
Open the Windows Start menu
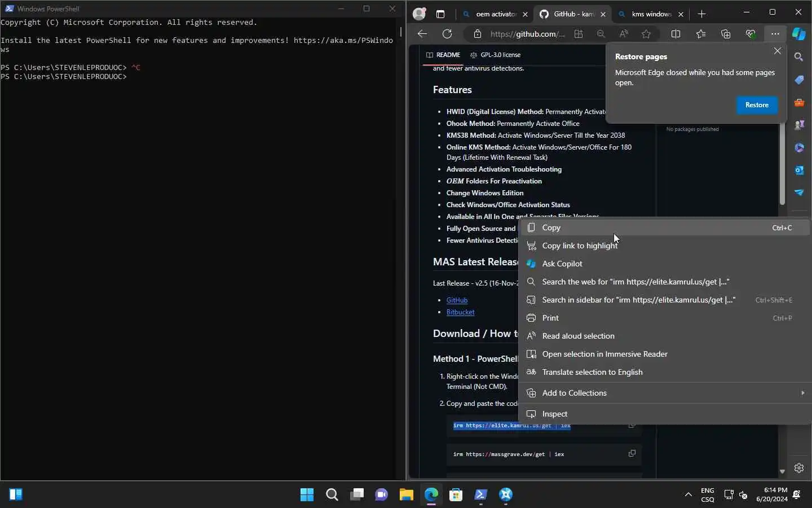click(307, 494)
